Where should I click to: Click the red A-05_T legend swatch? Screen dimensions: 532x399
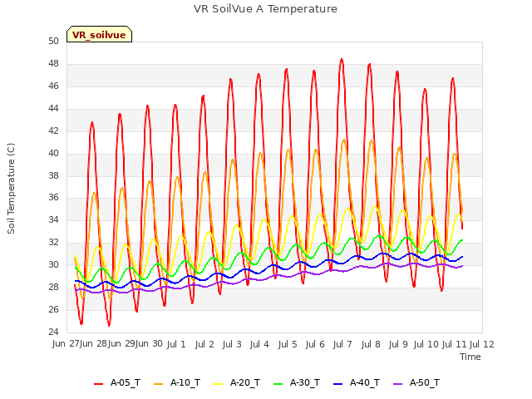click(98, 384)
